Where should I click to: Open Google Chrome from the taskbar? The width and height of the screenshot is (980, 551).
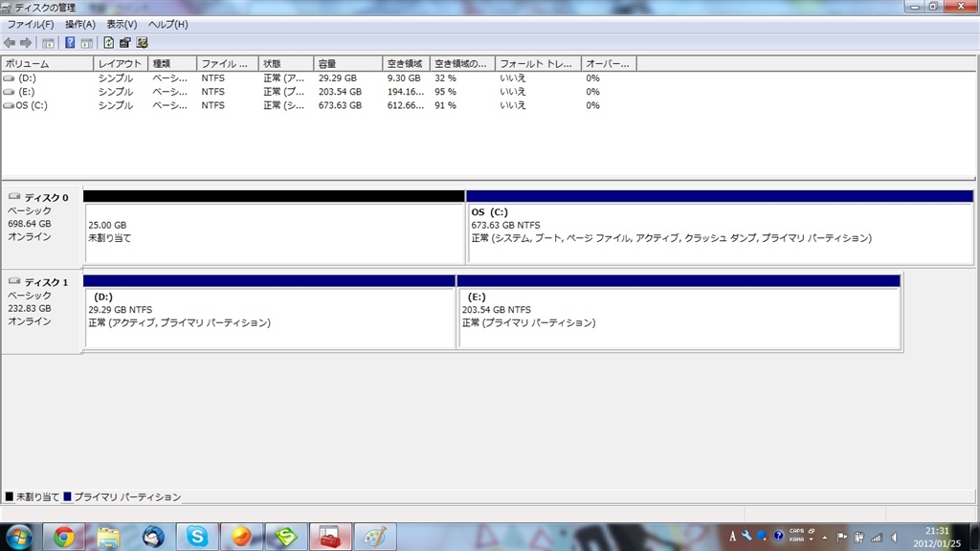click(63, 538)
